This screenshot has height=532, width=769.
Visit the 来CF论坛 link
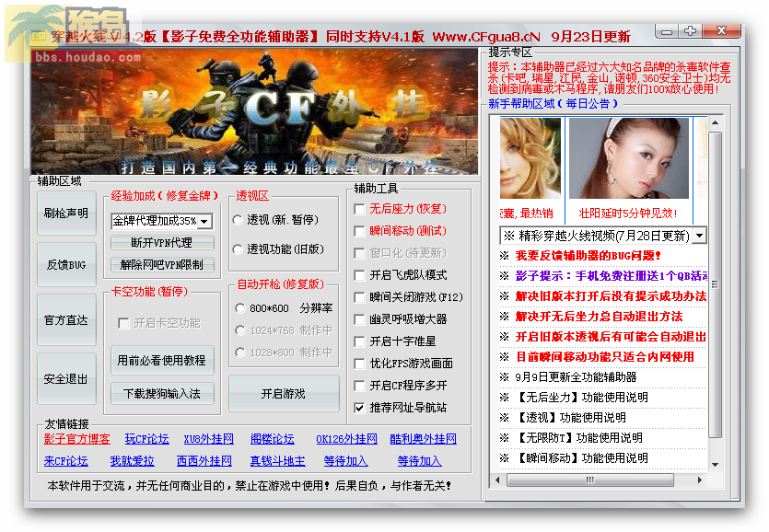(x=65, y=461)
